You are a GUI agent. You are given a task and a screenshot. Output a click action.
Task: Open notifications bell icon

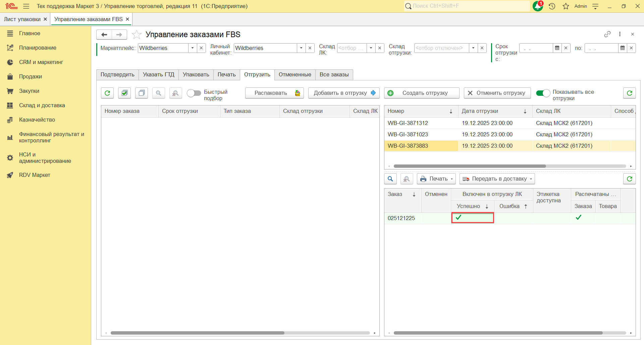click(538, 6)
